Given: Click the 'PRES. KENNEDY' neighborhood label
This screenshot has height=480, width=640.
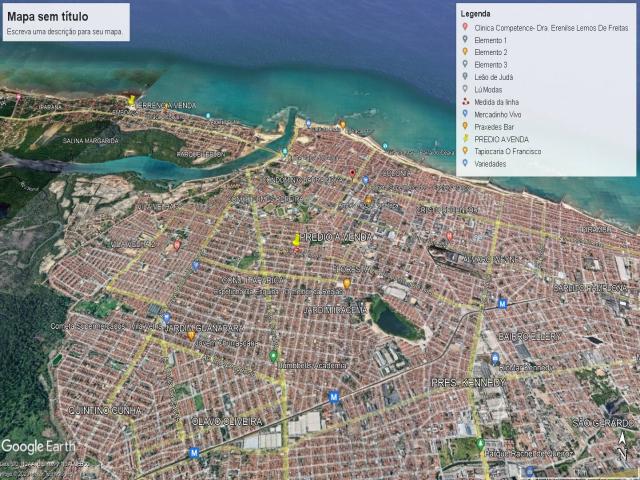Looking at the screenshot, I should (x=468, y=383).
